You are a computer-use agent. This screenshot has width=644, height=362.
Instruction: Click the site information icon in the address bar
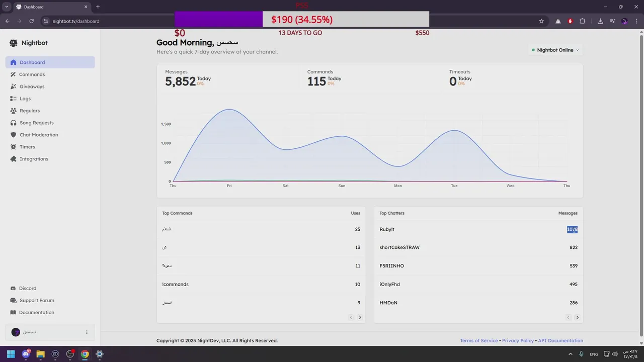coord(45,21)
